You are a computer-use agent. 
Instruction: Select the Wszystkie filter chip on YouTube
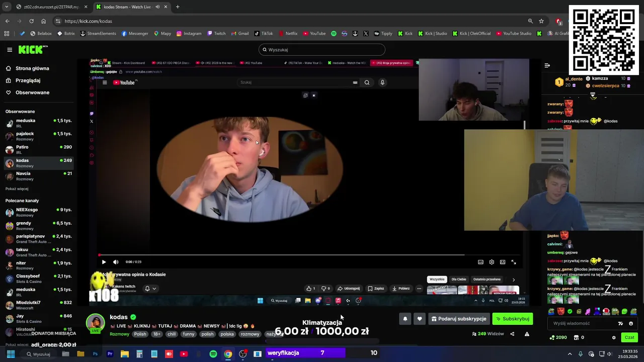click(437, 279)
